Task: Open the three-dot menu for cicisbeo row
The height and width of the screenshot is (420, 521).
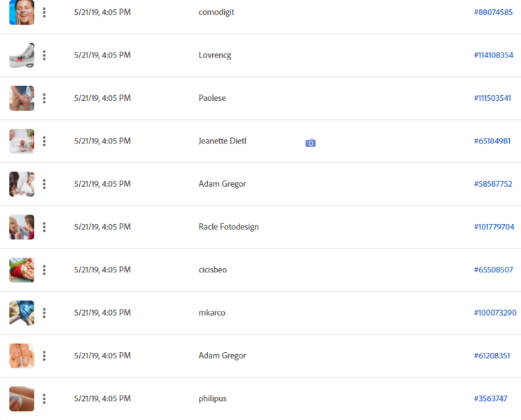Action: tap(44, 270)
